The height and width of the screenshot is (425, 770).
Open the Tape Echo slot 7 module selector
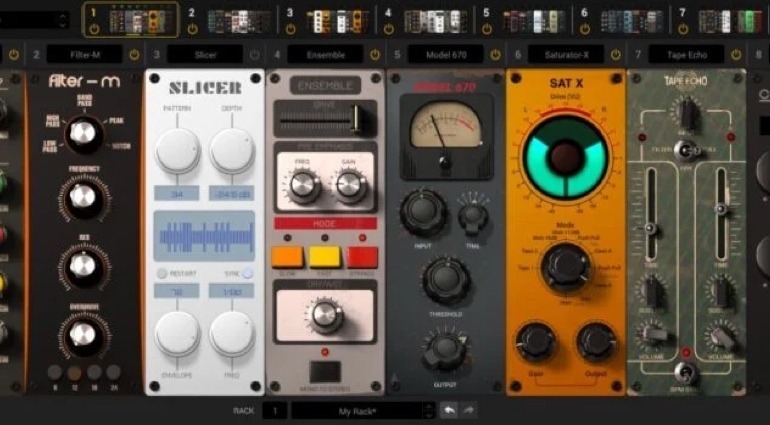687,55
